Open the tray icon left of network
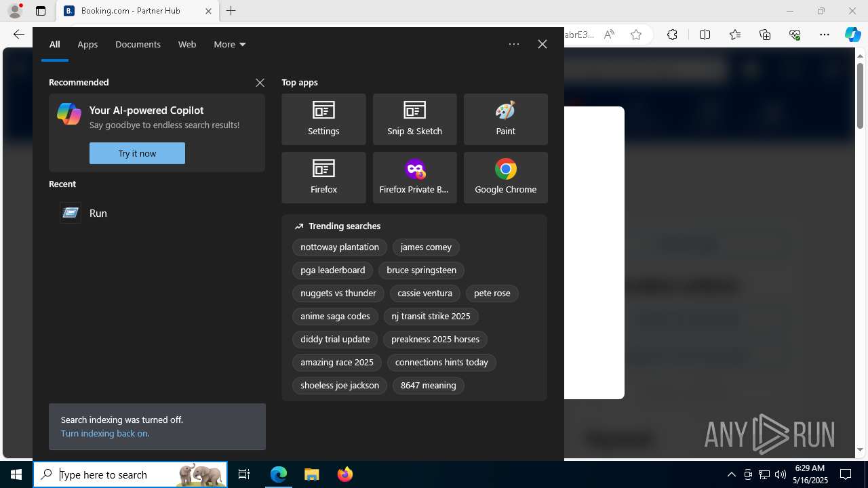This screenshot has height=488, width=868. [x=747, y=474]
